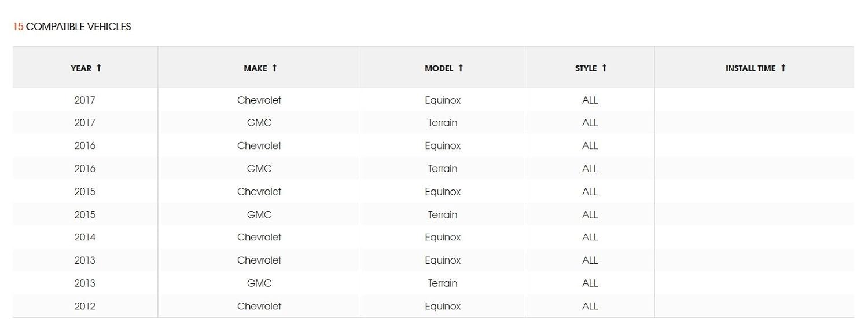
Task: Click the 2016 GMC Terrain model cell
Action: tap(443, 169)
